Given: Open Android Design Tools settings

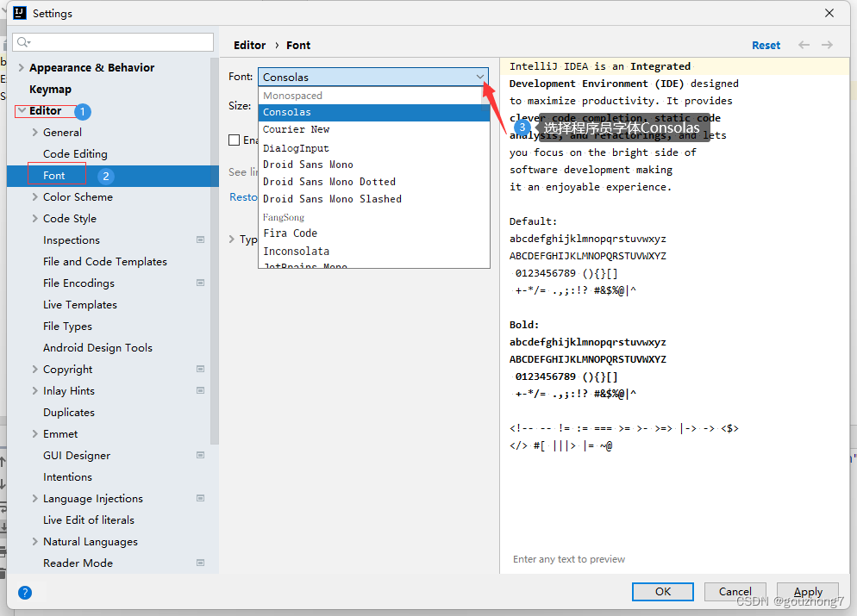Looking at the screenshot, I should point(97,348).
